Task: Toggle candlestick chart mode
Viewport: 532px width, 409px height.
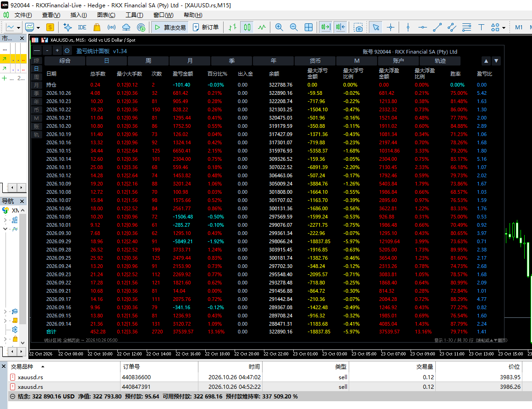Action: pos(247,27)
